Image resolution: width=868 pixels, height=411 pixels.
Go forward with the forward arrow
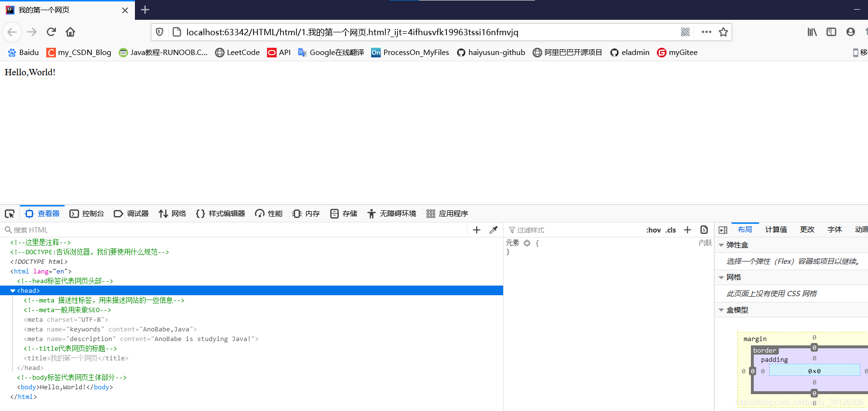(x=32, y=32)
